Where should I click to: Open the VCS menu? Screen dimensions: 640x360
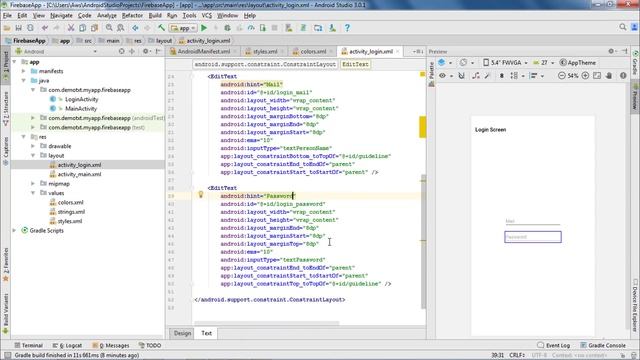pos(207,16)
